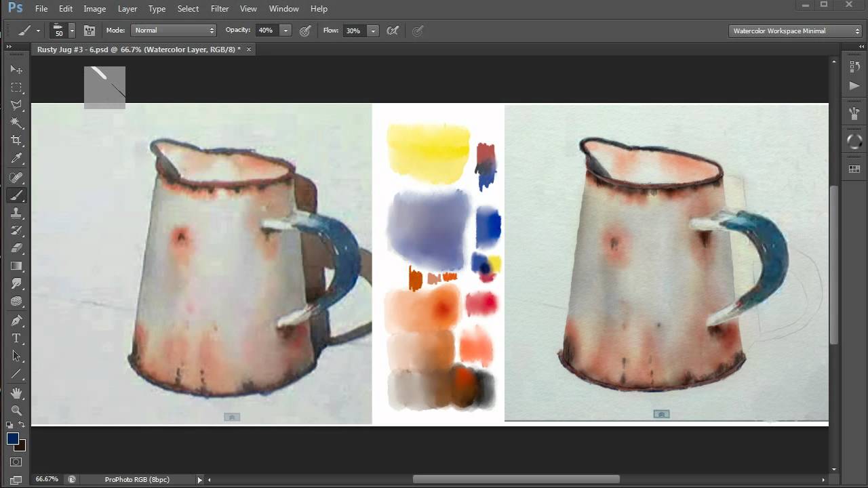This screenshot has width=868, height=488.
Task: Open the tool preset picker
Action: coord(29,30)
